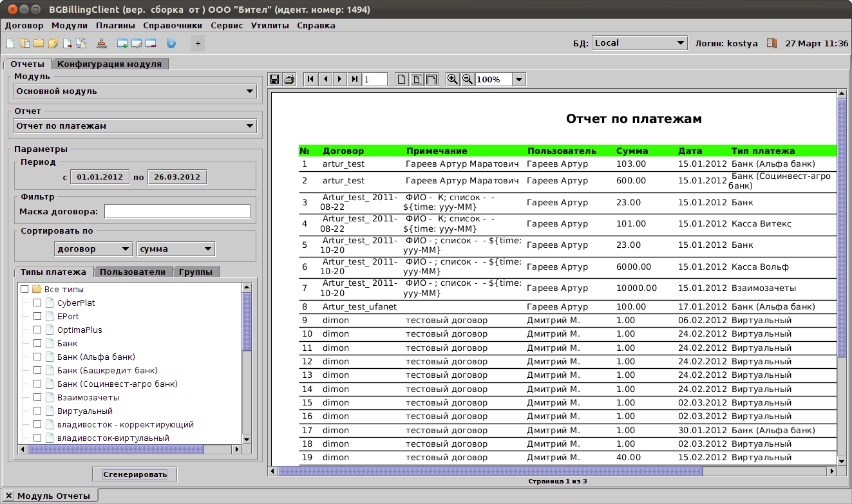
Task: Switch to Конфигурация модуля tab
Action: pyautogui.click(x=109, y=64)
